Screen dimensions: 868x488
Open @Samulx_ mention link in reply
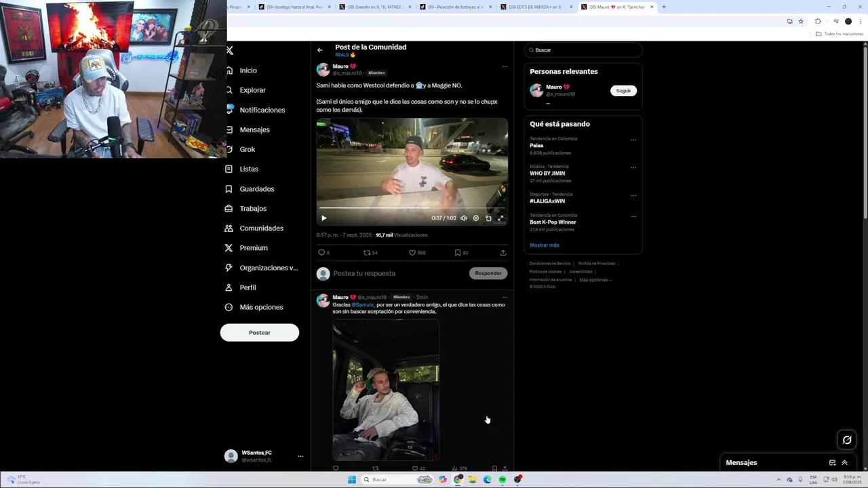point(363,305)
